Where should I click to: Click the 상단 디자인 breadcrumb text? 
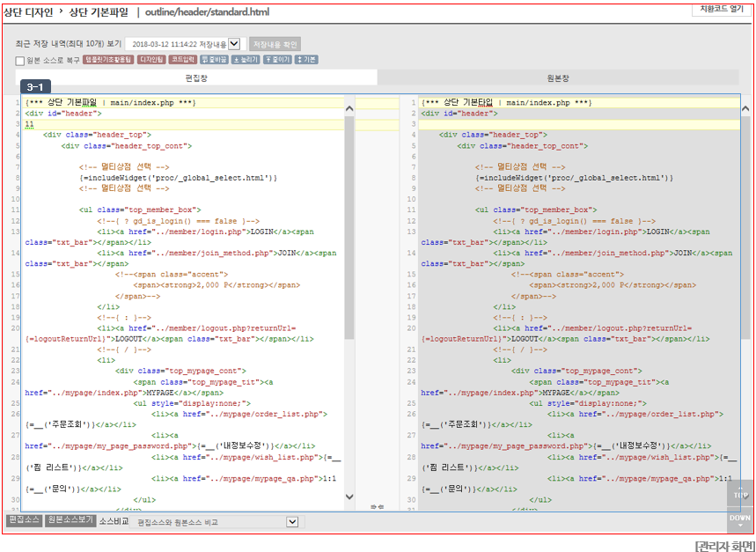point(28,12)
